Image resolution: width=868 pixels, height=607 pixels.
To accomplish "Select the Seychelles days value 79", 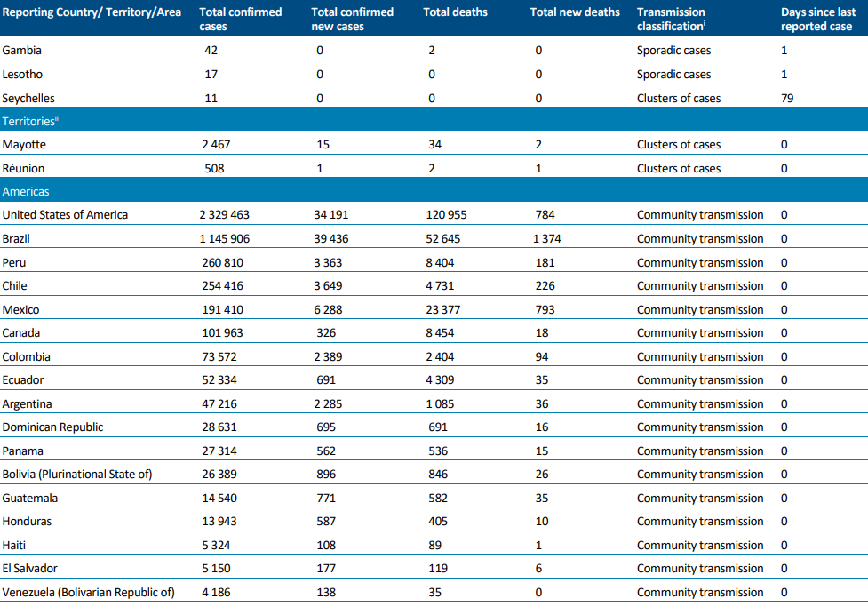I will tap(787, 98).
